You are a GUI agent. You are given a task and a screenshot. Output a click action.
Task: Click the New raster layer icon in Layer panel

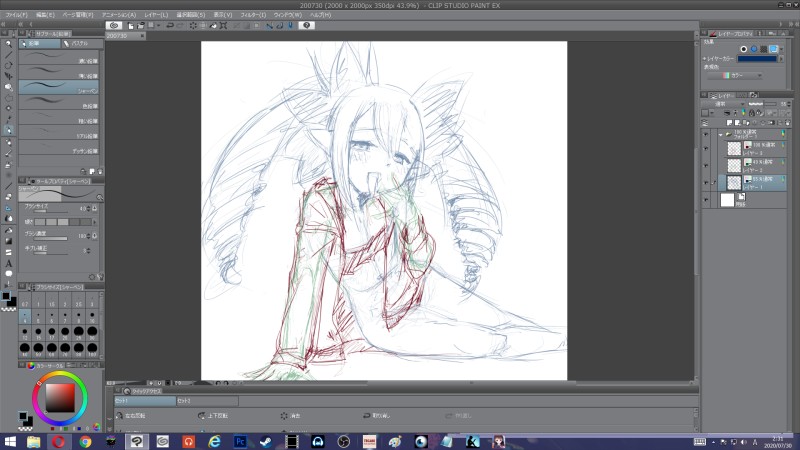730,123
